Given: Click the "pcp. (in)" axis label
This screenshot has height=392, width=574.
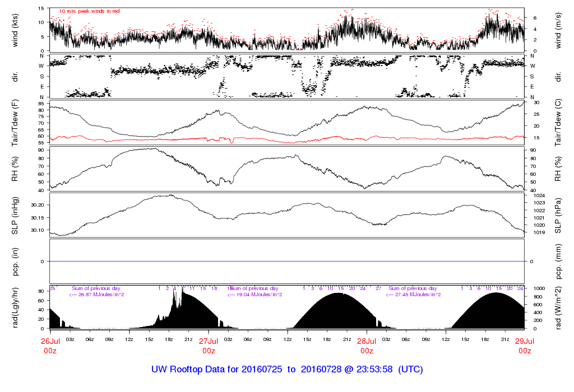Looking at the screenshot, I should pyautogui.click(x=15, y=261).
